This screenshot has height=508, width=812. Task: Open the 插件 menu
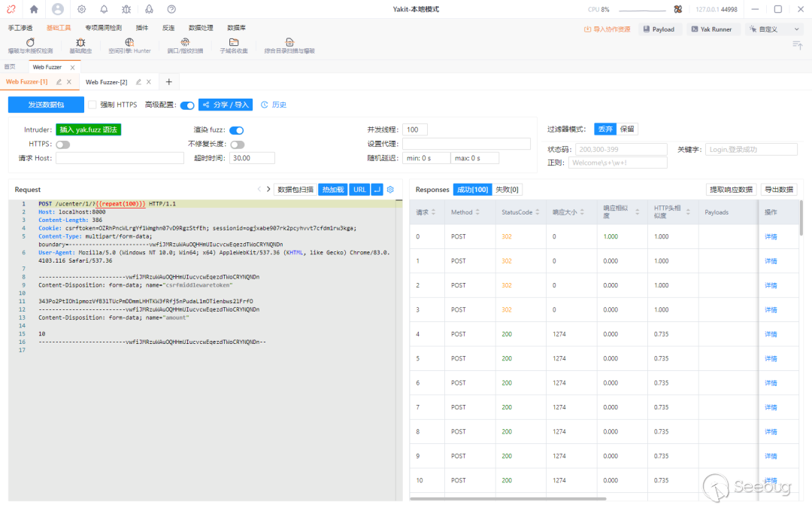[x=142, y=28]
